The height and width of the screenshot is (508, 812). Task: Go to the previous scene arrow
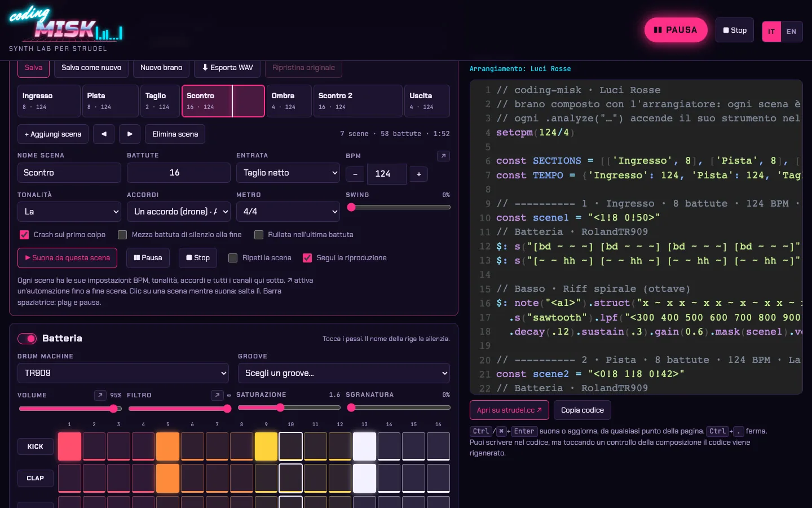tap(104, 134)
